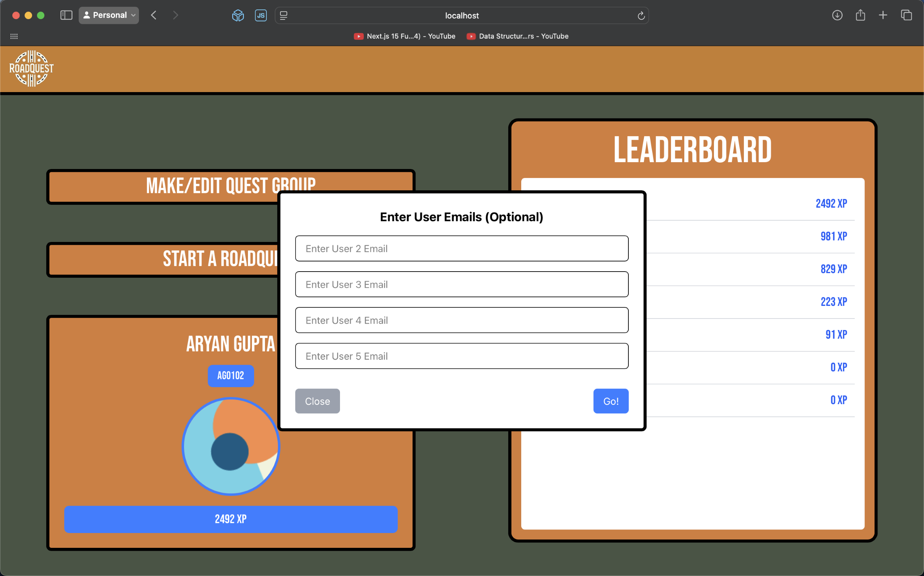Click the RoadQuest logo in header
Image resolution: width=924 pixels, height=576 pixels.
[x=31, y=69]
